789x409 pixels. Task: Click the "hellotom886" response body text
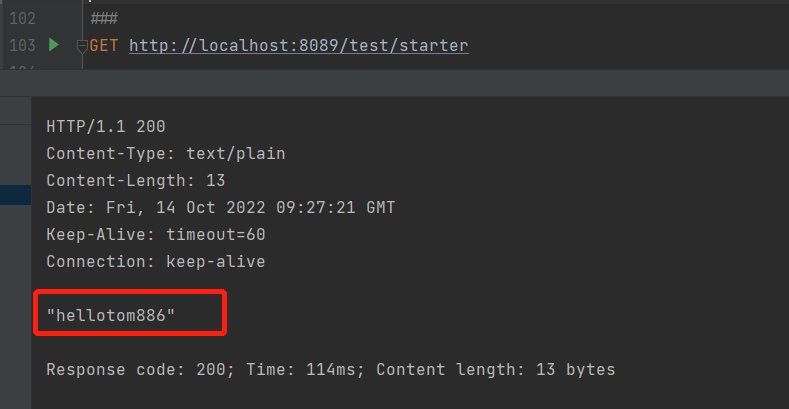(x=111, y=315)
